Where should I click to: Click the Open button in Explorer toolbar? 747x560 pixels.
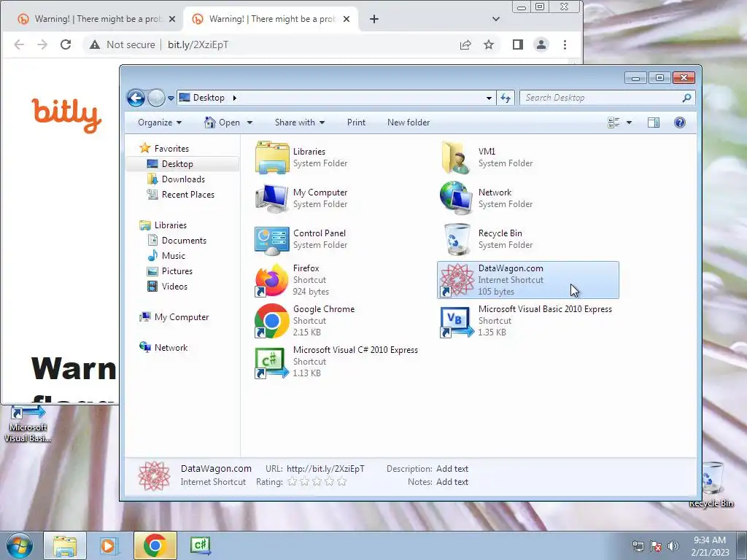click(222, 122)
